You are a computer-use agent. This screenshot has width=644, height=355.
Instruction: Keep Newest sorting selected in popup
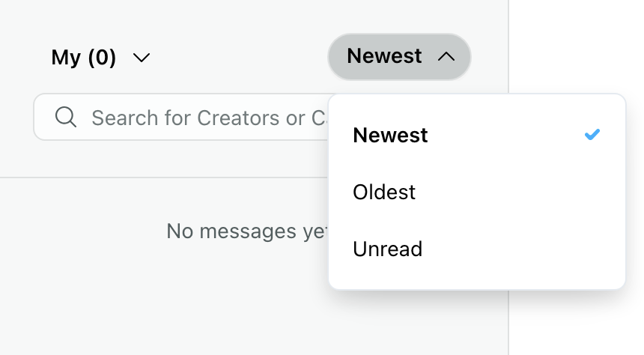[x=477, y=135]
